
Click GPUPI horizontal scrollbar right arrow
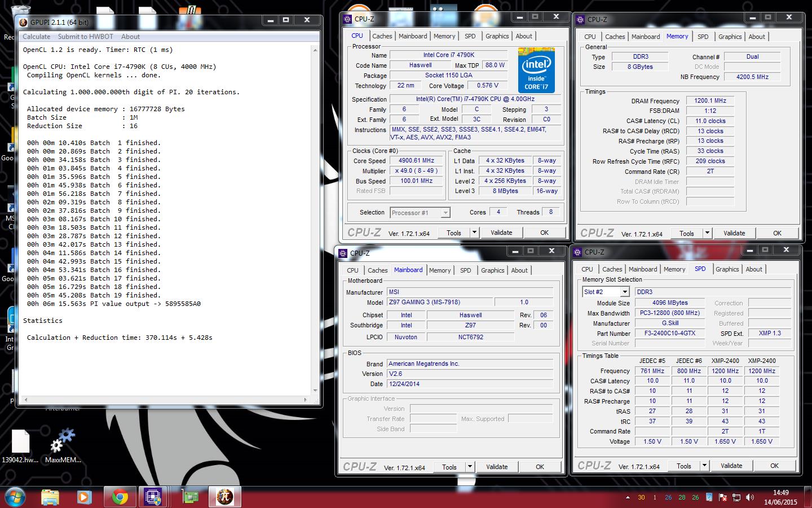[306, 400]
